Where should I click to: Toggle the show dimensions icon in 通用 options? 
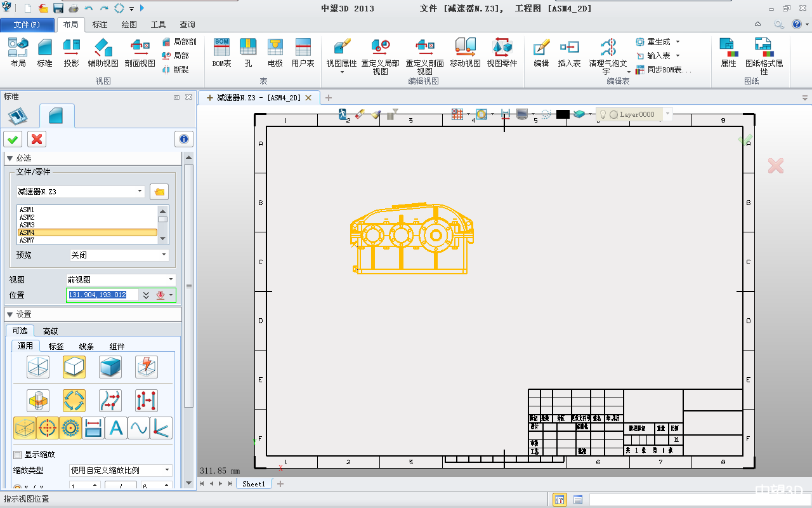pos(93,429)
